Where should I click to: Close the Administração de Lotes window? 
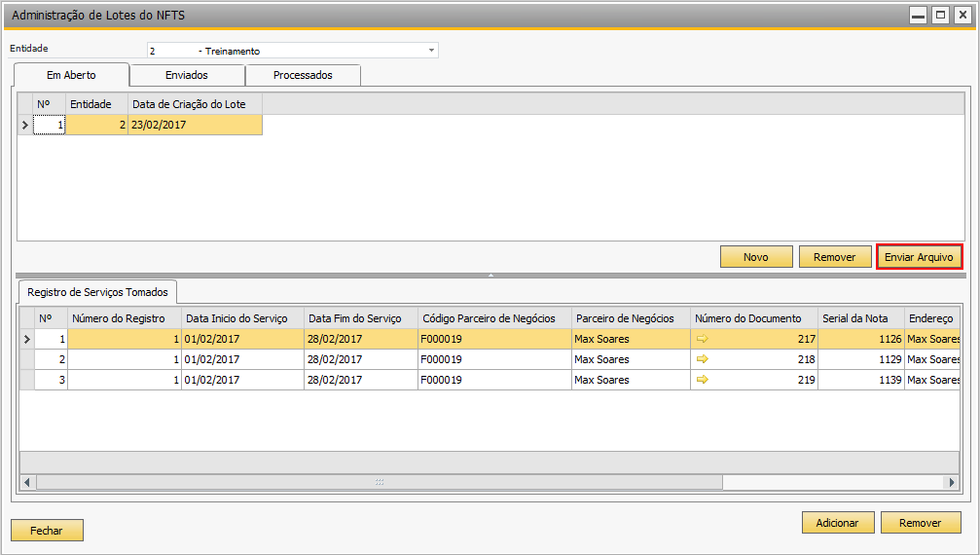tap(962, 15)
